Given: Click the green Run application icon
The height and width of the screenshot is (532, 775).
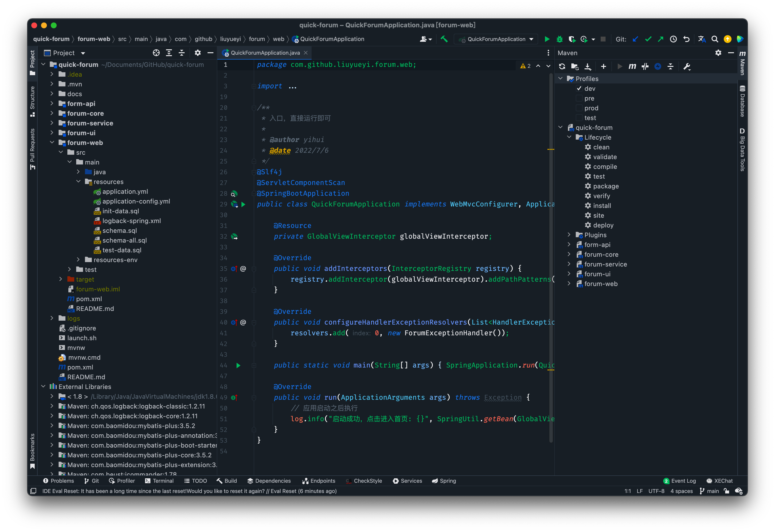Looking at the screenshot, I should click(x=547, y=39).
